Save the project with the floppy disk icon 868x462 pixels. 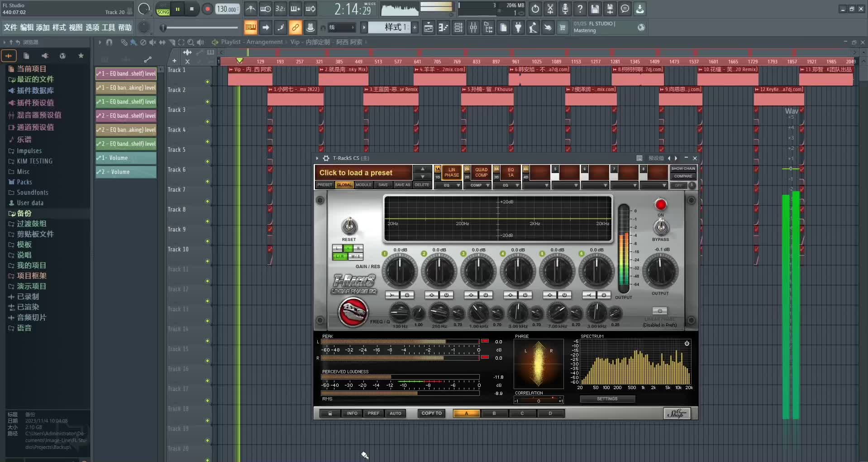pos(595,9)
